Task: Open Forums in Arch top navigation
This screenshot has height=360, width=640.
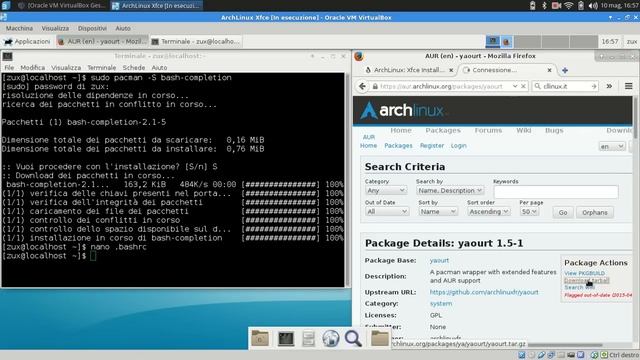Action: click(x=488, y=130)
